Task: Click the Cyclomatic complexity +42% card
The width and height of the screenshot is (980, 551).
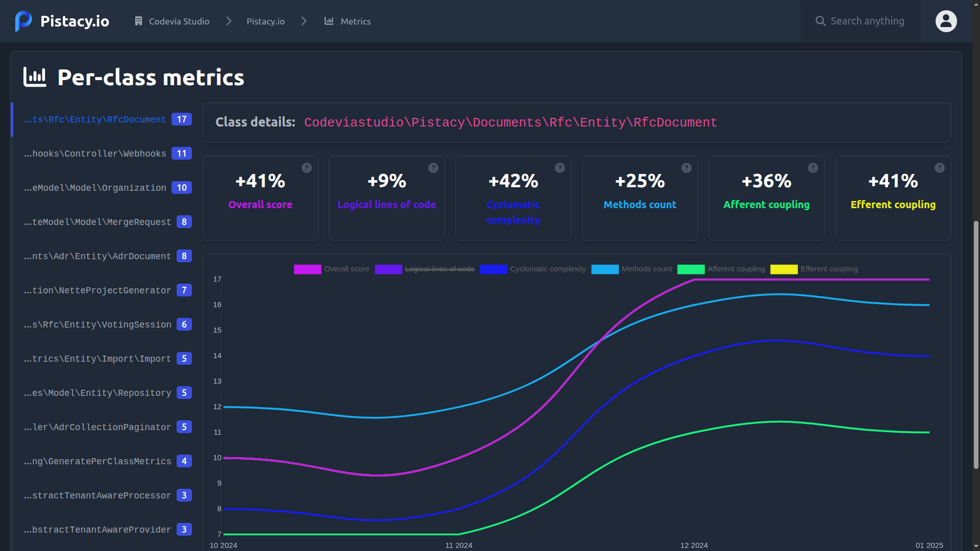Action: pos(513,198)
